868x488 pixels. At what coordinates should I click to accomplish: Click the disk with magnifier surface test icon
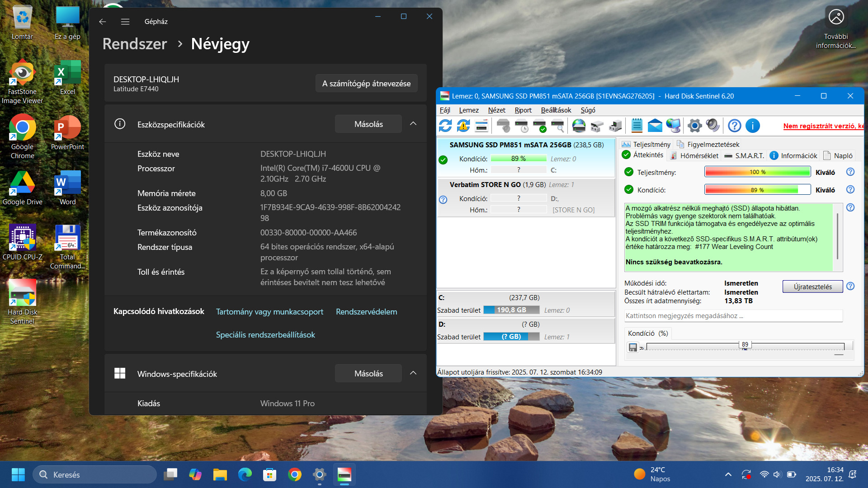(558, 126)
